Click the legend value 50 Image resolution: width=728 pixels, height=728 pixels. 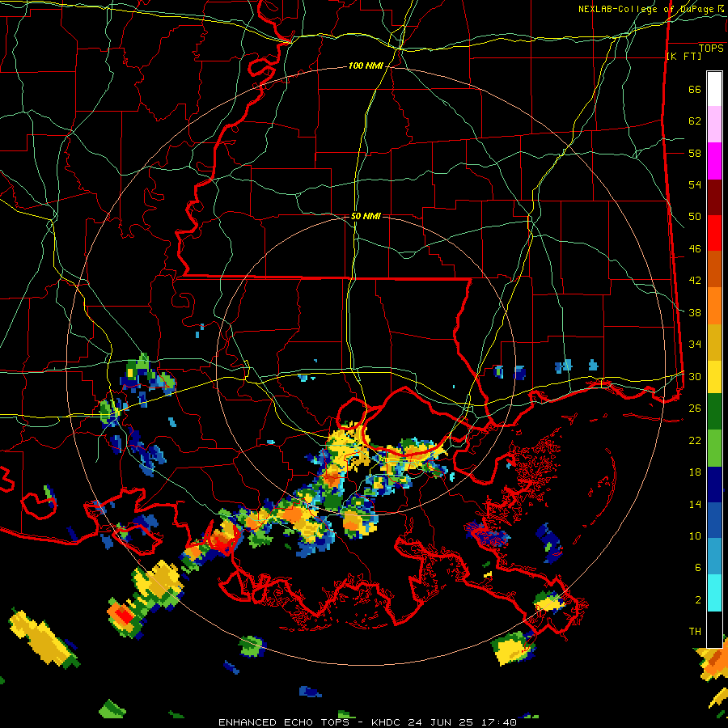[x=695, y=217]
